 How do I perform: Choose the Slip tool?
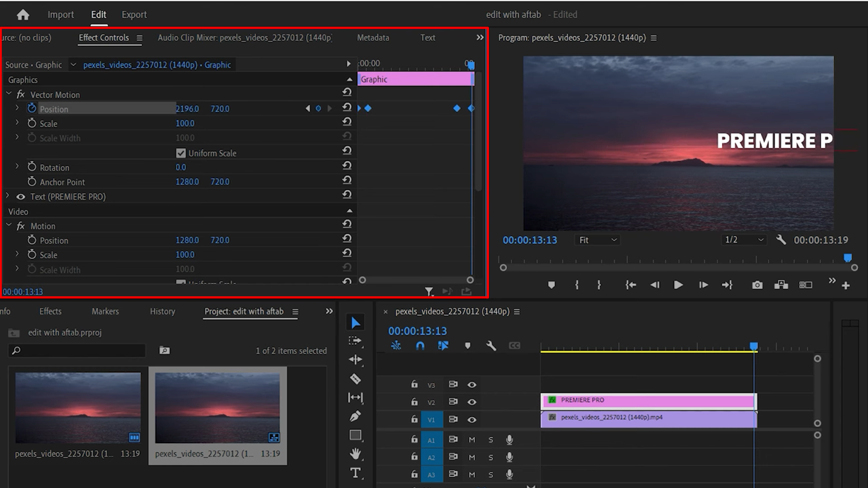pyautogui.click(x=355, y=398)
